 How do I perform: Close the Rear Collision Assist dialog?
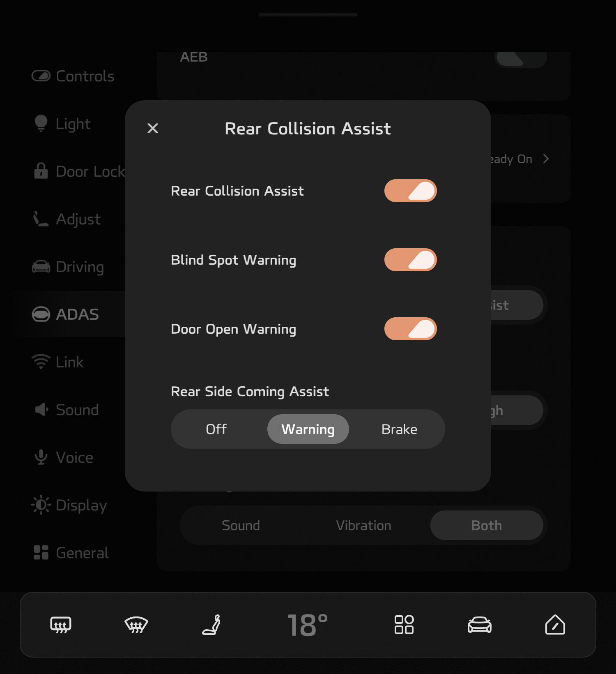click(x=153, y=128)
